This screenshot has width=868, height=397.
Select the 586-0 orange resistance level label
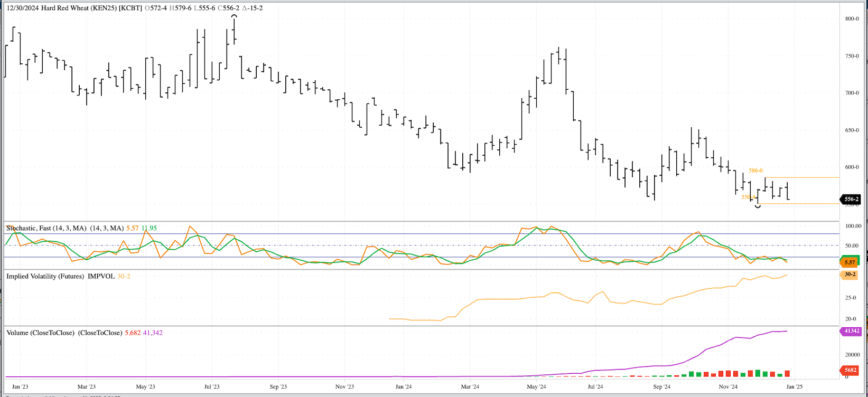755,171
